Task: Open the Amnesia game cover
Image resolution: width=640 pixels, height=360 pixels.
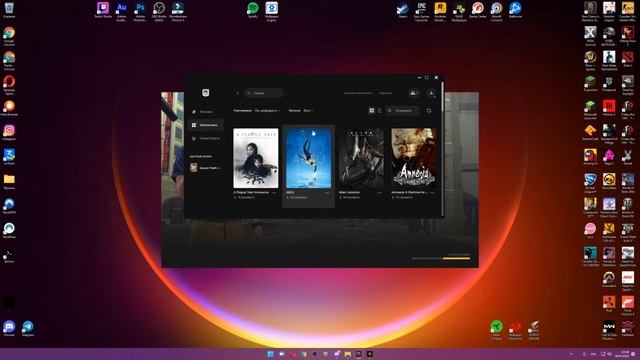Action: 414,158
